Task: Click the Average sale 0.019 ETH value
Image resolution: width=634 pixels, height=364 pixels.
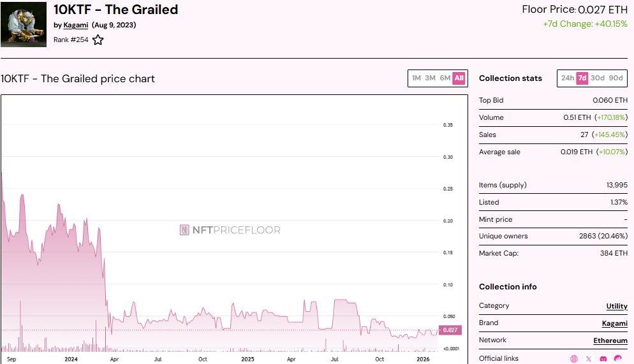Action: point(576,152)
